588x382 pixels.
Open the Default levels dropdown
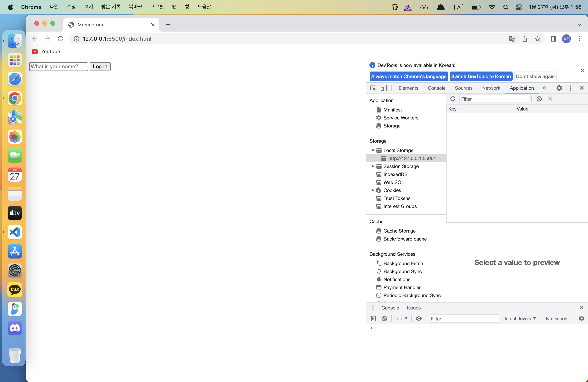519,319
